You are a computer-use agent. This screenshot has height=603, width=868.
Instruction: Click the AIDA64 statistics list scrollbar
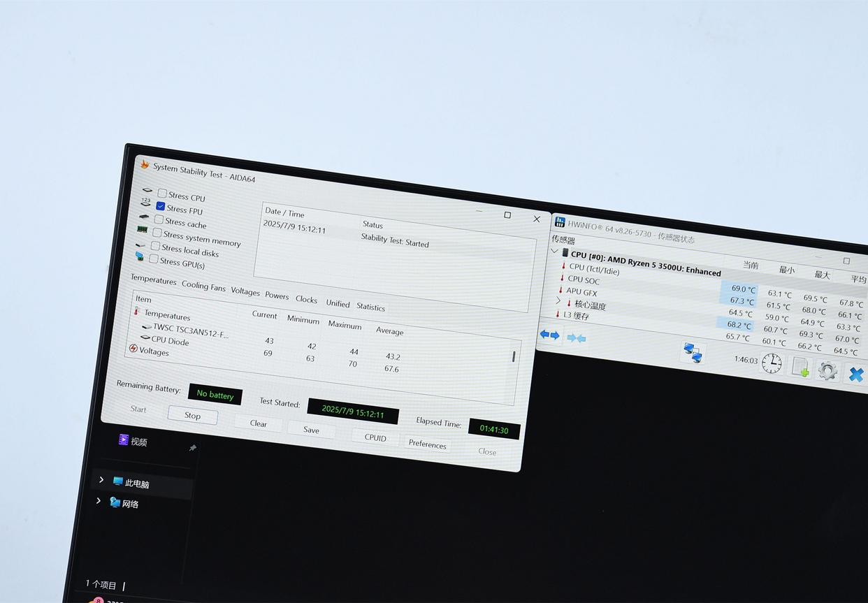514,356
